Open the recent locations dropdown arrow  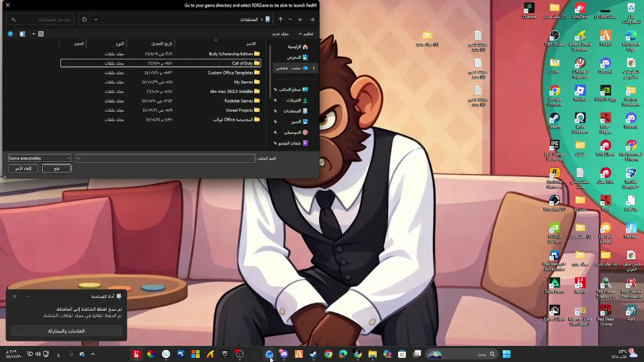[x=290, y=20]
